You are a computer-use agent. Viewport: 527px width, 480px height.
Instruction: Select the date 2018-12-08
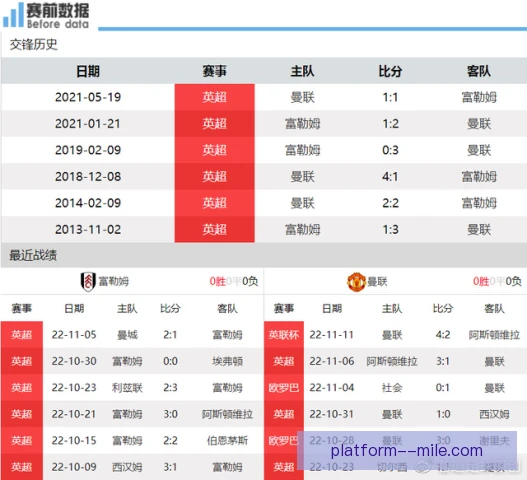click(88, 176)
